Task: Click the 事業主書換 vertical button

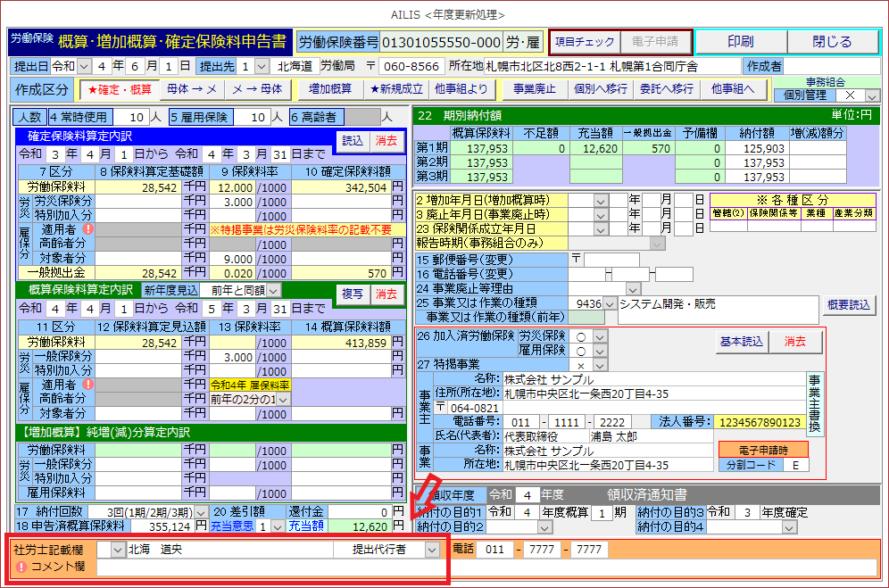Action: (x=814, y=402)
